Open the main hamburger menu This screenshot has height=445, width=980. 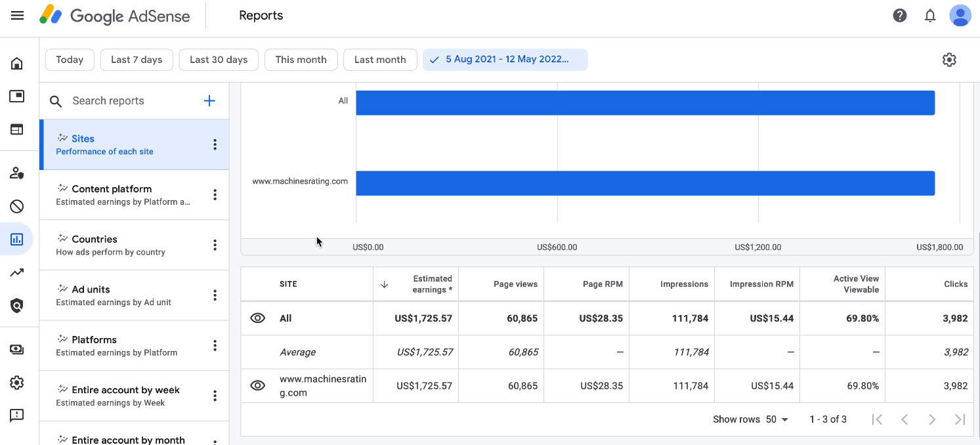pyautogui.click(x=18, y=15)
